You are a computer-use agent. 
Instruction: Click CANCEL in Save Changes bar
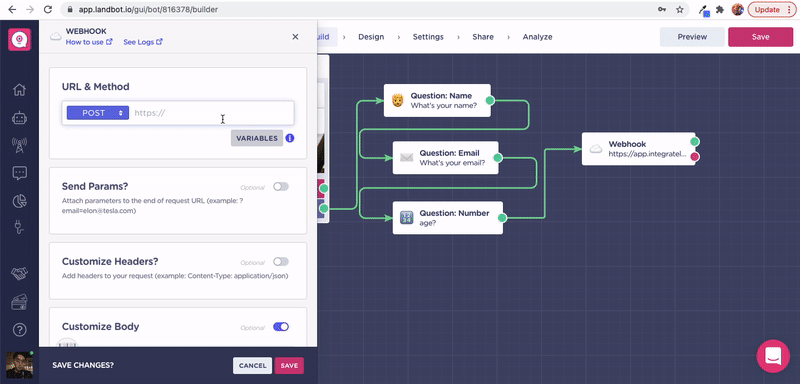coord(253,366)
